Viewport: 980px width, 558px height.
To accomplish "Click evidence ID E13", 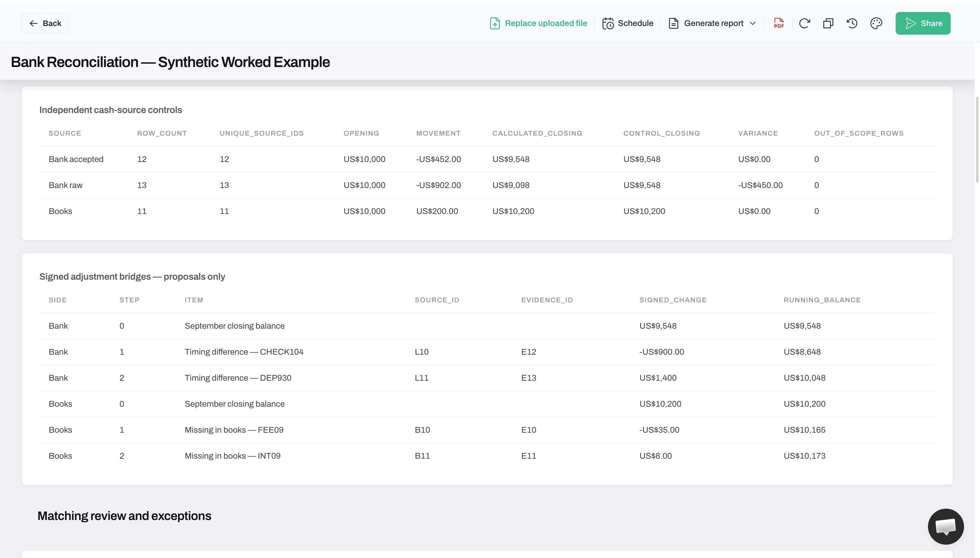I will click(x=528, y=378).
